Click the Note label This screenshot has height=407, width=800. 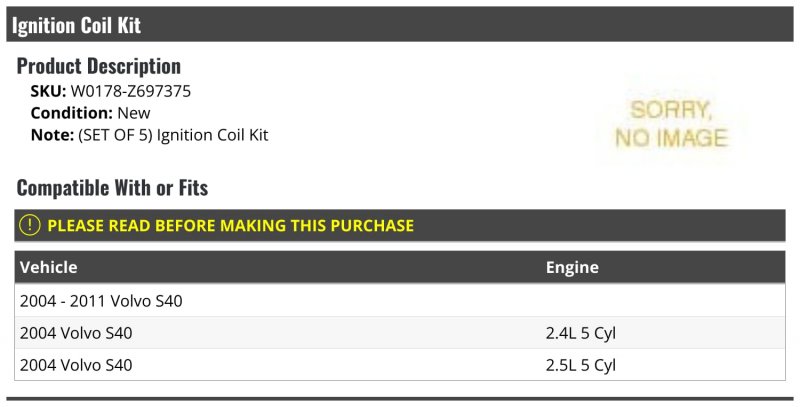pos(52,135)
